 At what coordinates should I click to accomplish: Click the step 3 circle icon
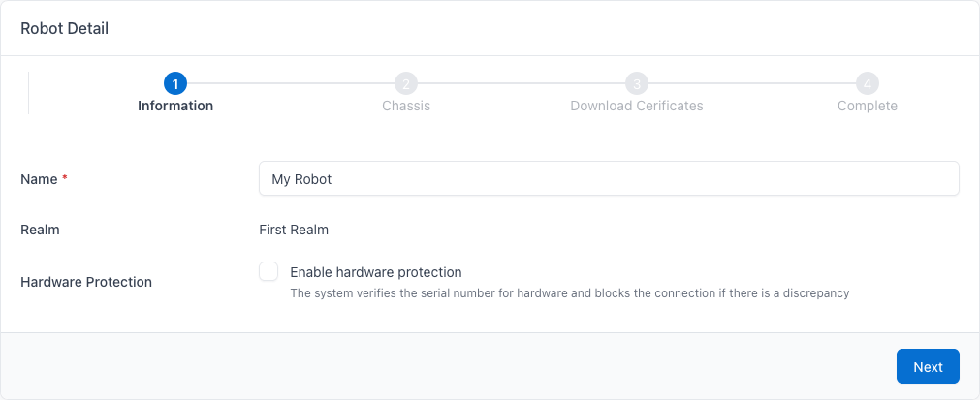(x=637, y=83)
